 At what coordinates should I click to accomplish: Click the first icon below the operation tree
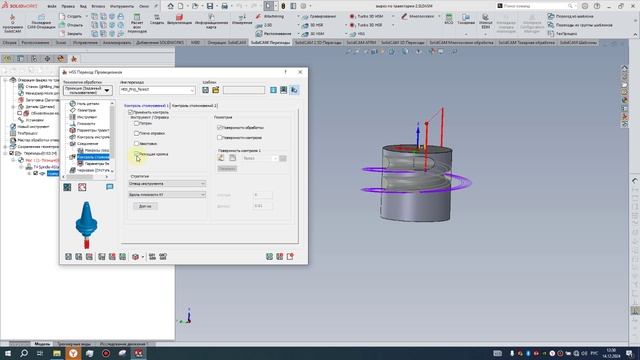[x=67, y=187]
